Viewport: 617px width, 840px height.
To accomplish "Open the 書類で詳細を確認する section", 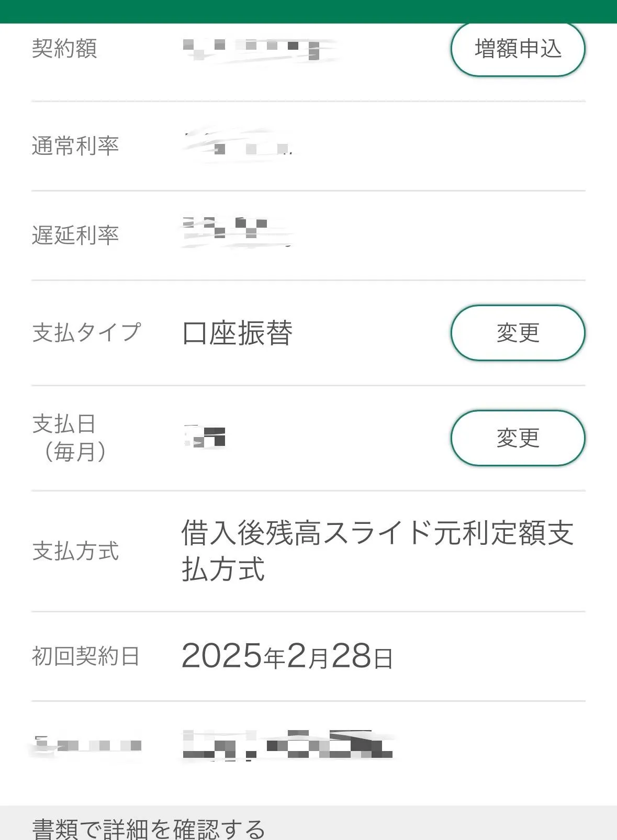I will (x=149, y=828).
